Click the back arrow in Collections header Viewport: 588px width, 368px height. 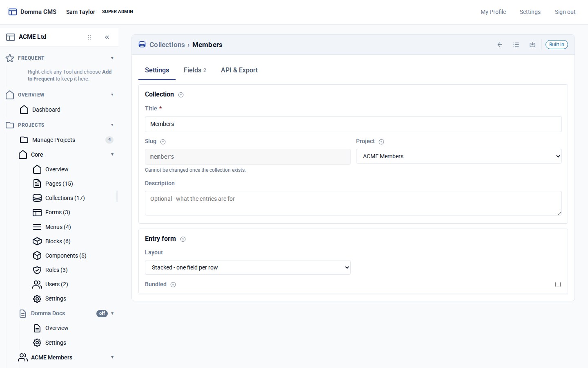click(x=500, y=45)
